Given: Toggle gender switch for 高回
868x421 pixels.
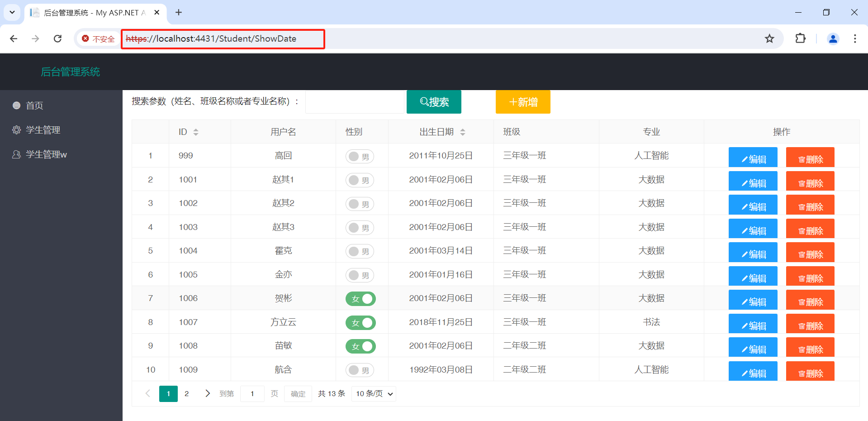Looking at the screenshot, I should (360, 156).
